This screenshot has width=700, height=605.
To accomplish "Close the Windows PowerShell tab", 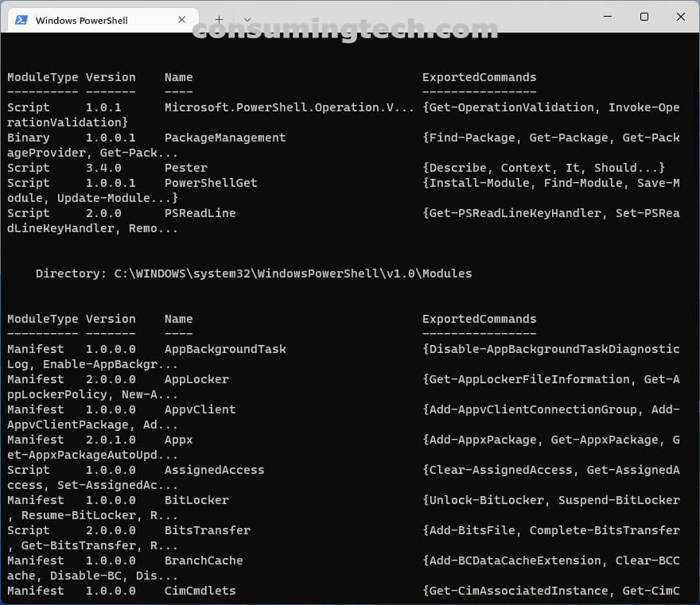I will pyautogui.click(x=181, y=20).
